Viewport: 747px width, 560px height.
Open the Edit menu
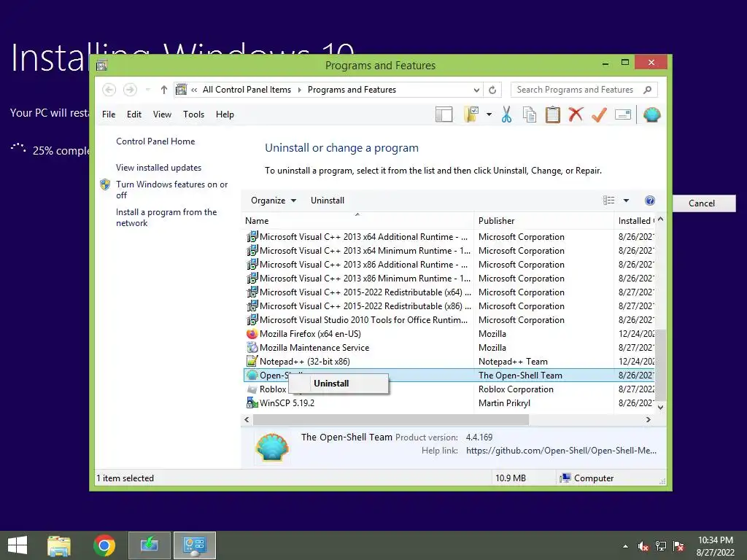[134, 114]
